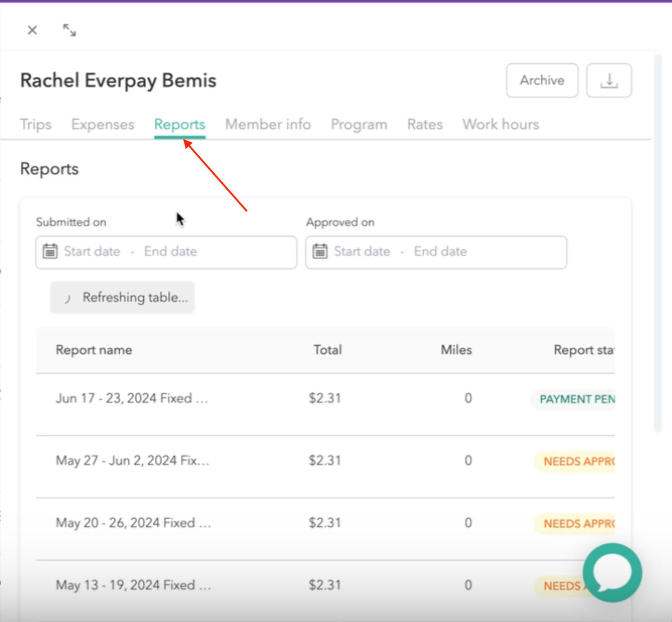Open the Program tab

point(359,125)
